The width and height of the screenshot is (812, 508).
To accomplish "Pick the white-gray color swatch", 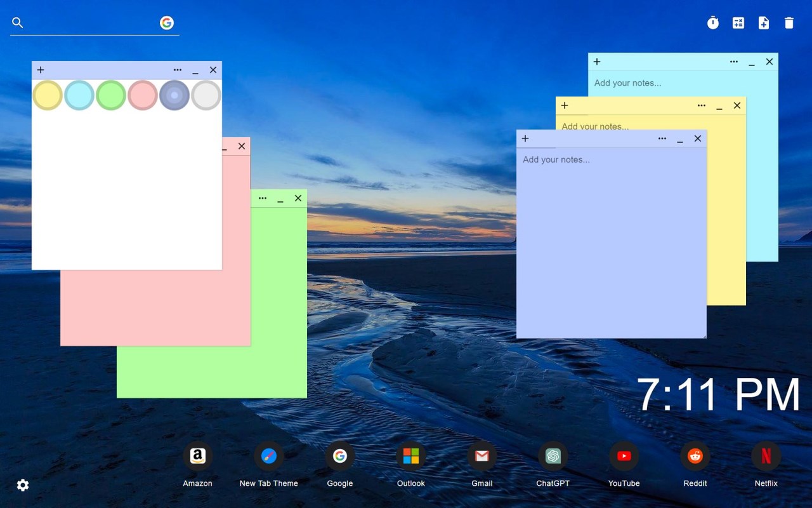I will (206, 95).
